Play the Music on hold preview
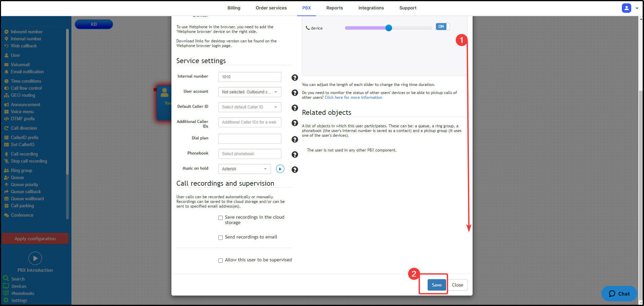The image size is (644, 306). pyautogui.click(x=280, y=169)
